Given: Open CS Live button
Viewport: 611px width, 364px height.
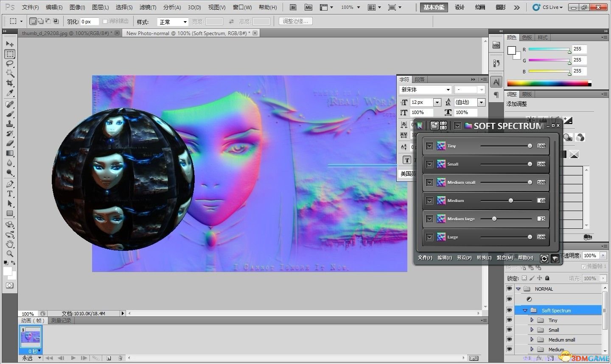Looking at the screenshot, I should tap(548, 7).
